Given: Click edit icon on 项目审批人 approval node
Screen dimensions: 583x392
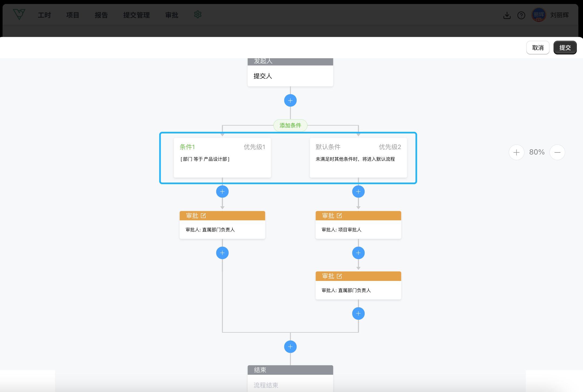Looking at the screenshot, I should click(340, 216).
